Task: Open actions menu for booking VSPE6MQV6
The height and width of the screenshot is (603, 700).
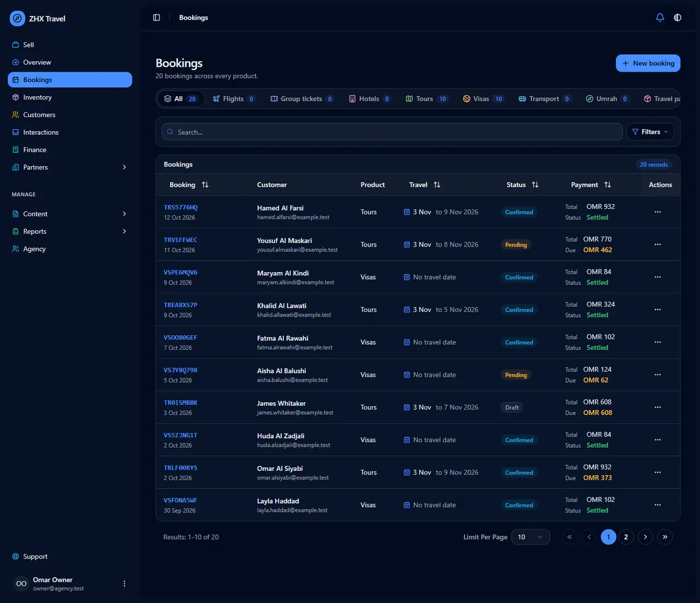Action: (657, 277)
